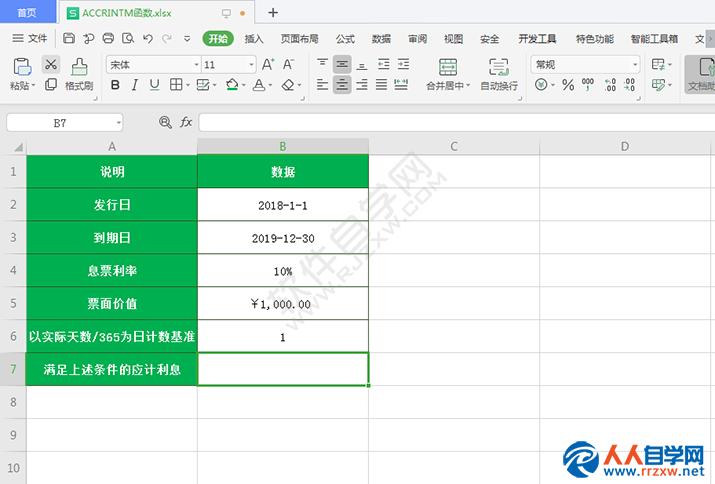Switch to the 视图 tab
Viewport: 715px width, 484px height.
(453, 39)
